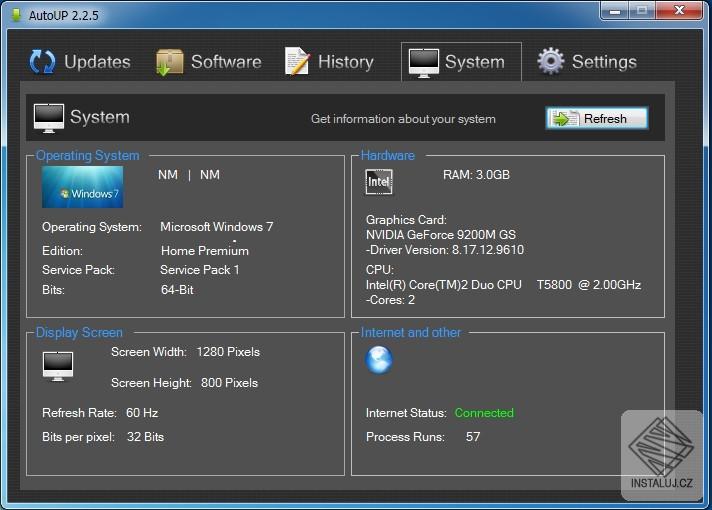
Task: Open the Software tab
Action: pyautogui.click(x=225, y=62)
